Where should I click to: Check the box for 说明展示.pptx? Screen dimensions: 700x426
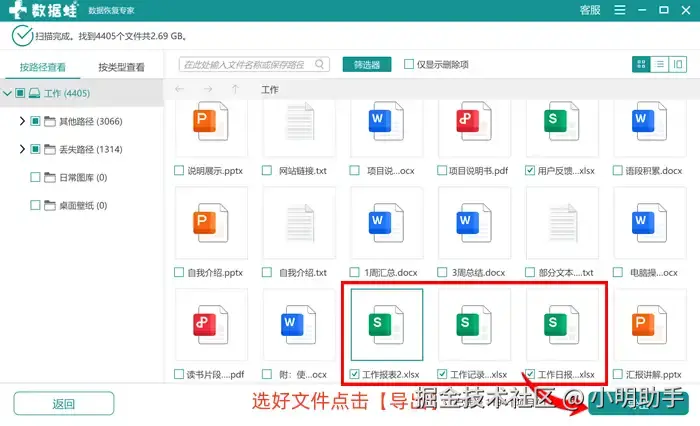pos(179,171)
